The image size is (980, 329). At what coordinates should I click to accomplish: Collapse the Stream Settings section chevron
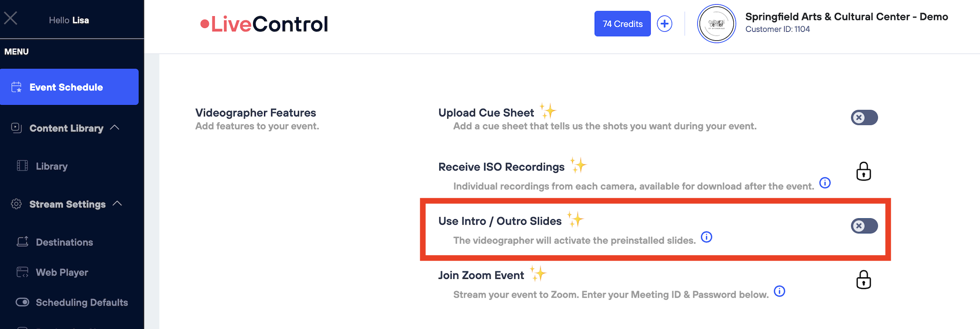117,204
